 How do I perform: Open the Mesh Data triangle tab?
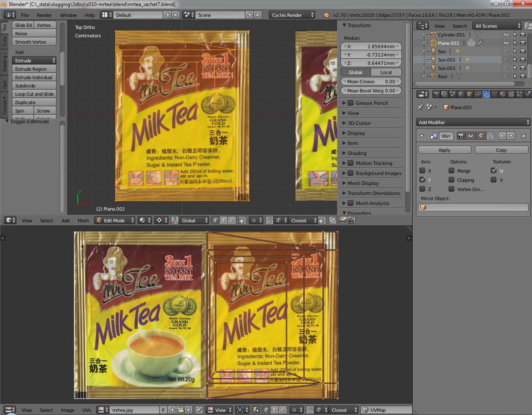494,94
